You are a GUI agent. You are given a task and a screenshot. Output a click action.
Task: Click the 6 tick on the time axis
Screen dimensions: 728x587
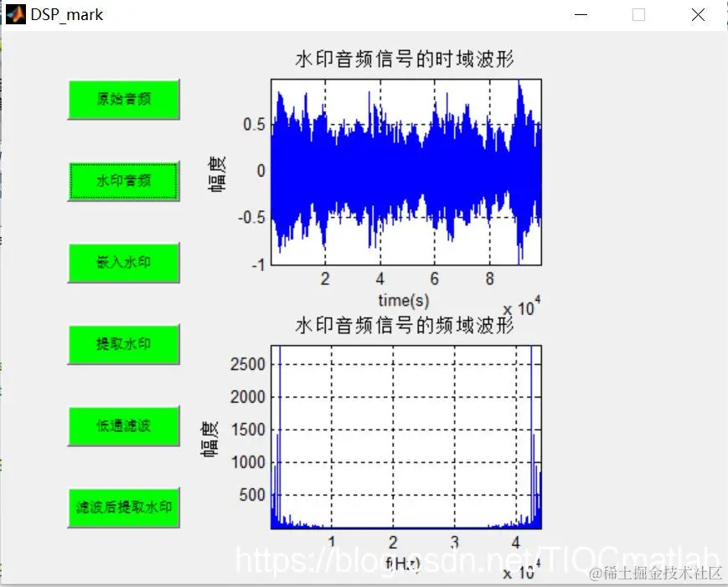435,278
